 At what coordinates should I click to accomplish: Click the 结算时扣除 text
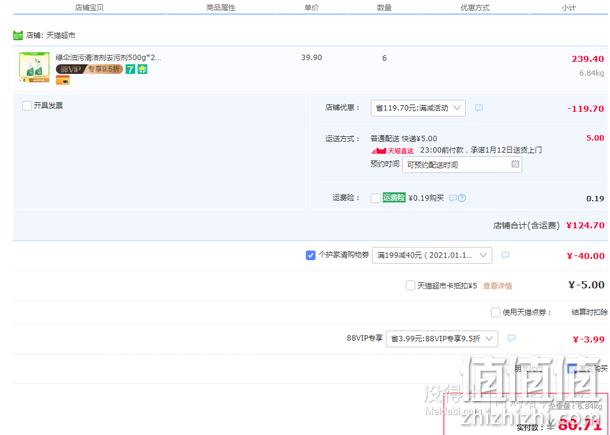click(589, 312)
